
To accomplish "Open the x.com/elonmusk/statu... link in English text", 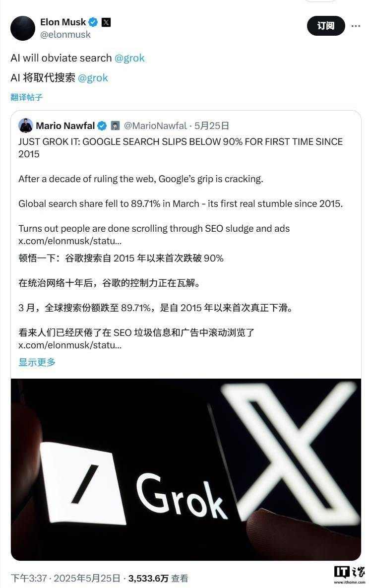I will pos(70,241).
